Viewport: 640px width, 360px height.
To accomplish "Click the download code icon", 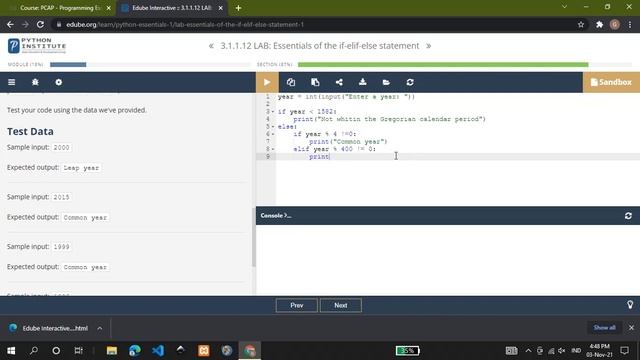I will (362, 82).
